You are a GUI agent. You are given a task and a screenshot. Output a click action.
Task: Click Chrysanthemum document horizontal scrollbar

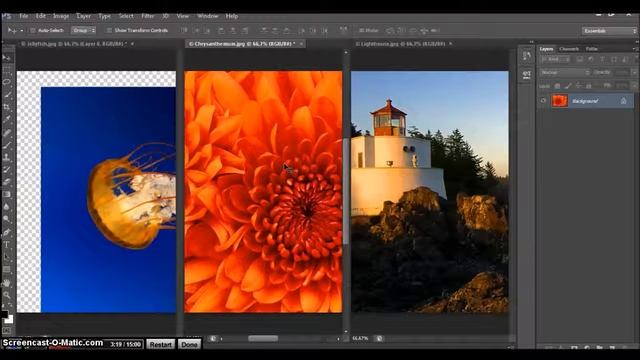263,338
